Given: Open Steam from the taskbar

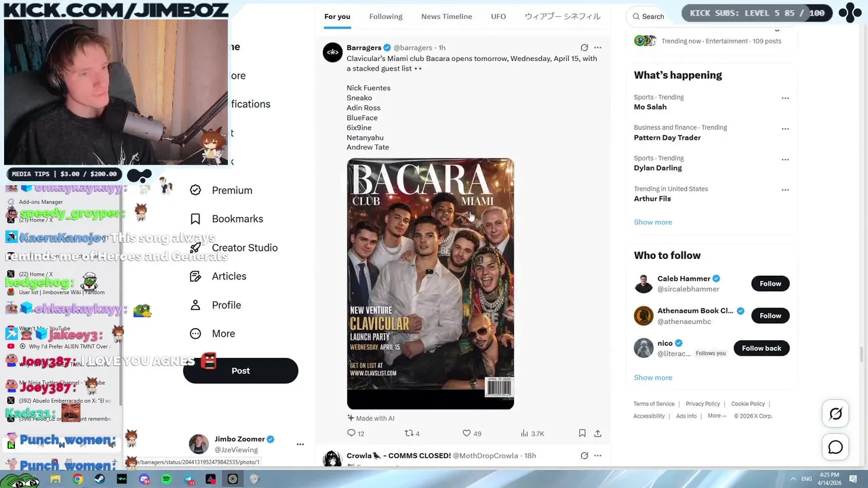Looking at the screenshot, I should pos(100,479).
